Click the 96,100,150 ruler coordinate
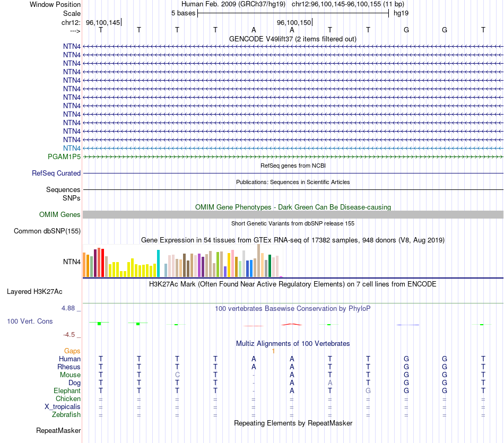Image resolution: width=504 pixels, height=443 pixels. point(294,22)
